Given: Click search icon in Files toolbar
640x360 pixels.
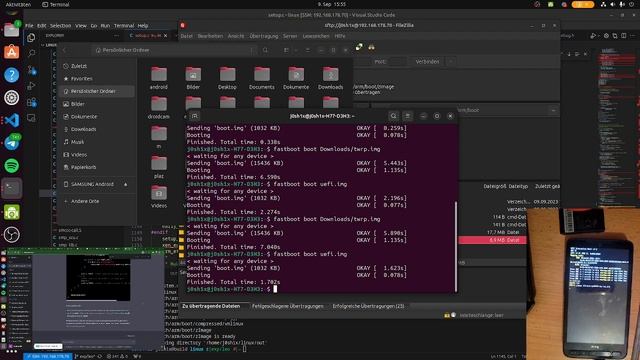Looking at the screenshot, I should pyautogui.click(x=265, y=50).
